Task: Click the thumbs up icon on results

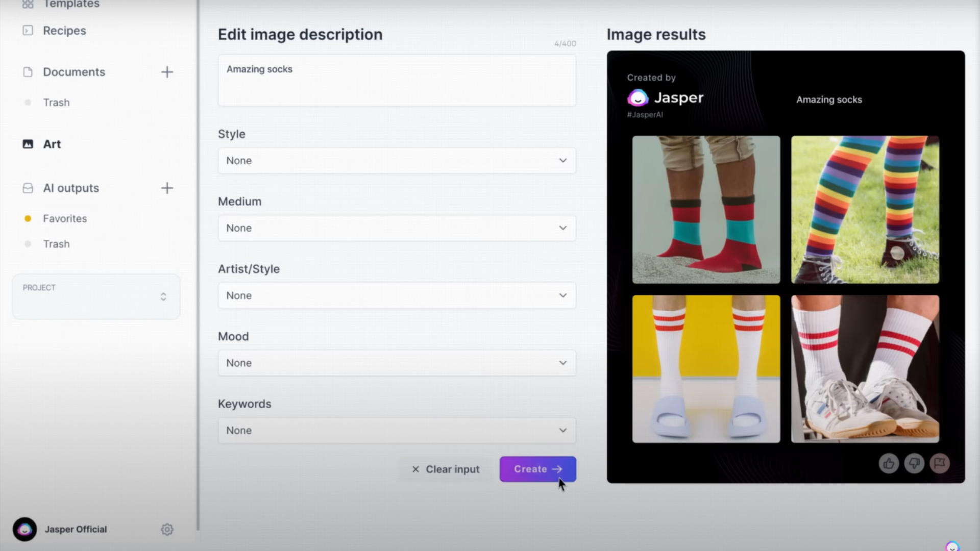Action: coord(889,463)
